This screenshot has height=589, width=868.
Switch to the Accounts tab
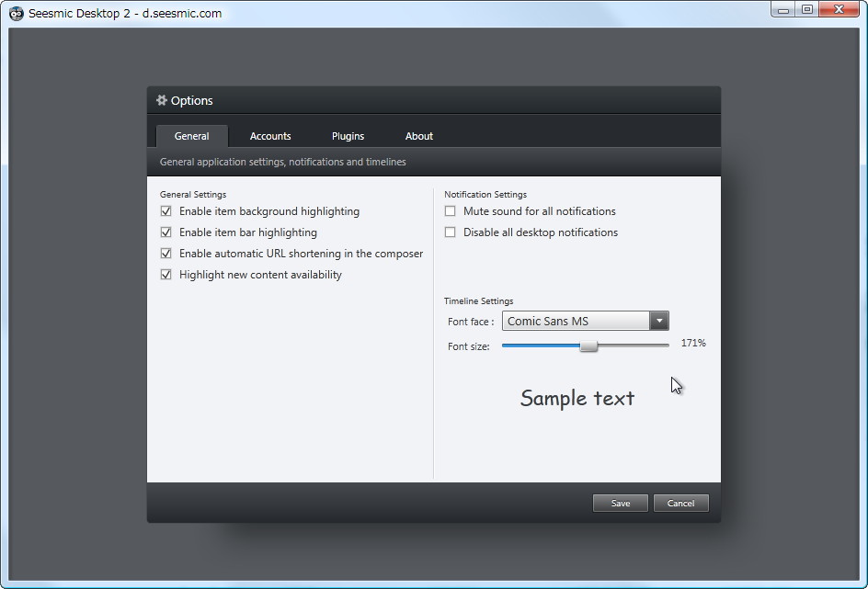click(270, 136)
